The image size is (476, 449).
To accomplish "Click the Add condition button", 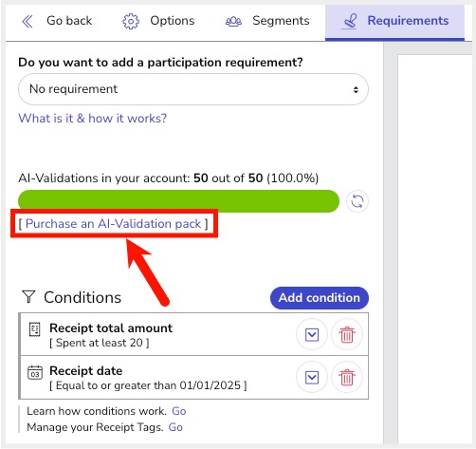I will [320, 298].
